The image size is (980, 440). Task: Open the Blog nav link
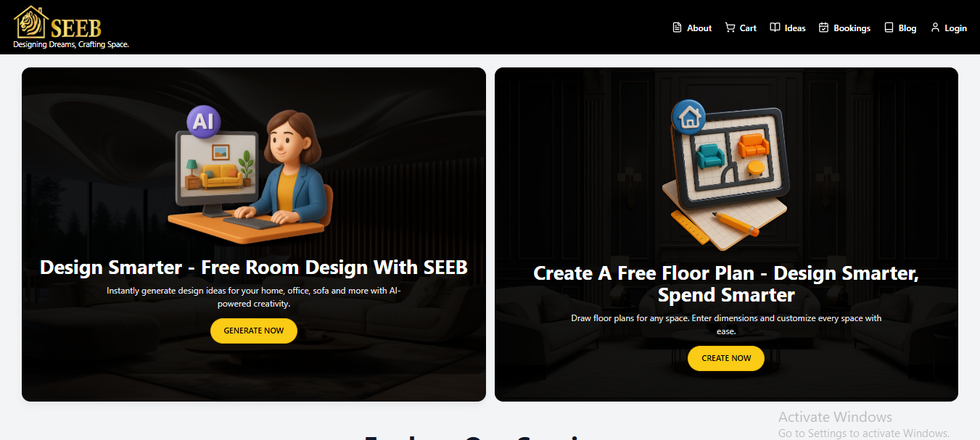907,28
